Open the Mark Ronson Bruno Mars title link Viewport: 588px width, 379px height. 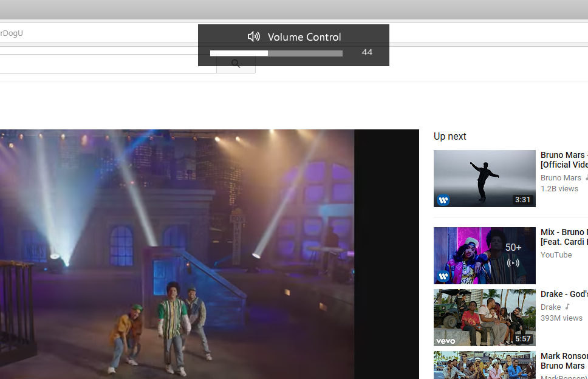[564, 361]
